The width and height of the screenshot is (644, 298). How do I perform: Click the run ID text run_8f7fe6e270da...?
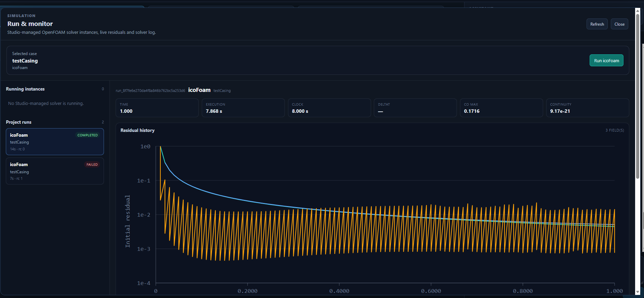click(150, 91)
